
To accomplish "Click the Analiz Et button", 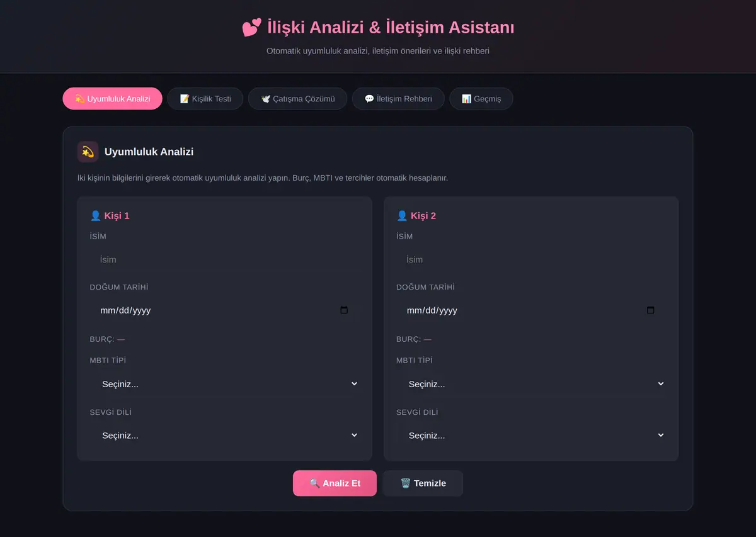I will (335, 483).
